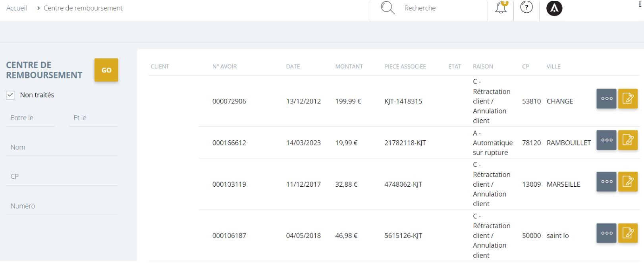Select postal code 50000

531,236
